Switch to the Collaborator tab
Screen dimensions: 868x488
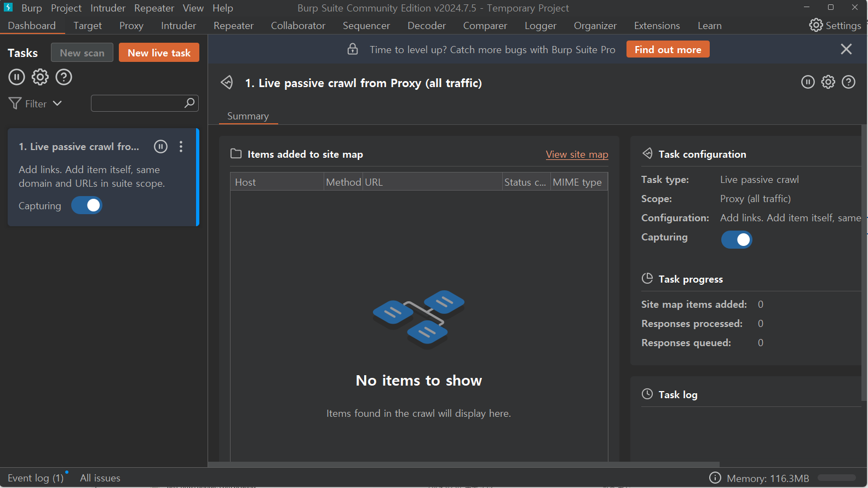click(x=298, y=26)
